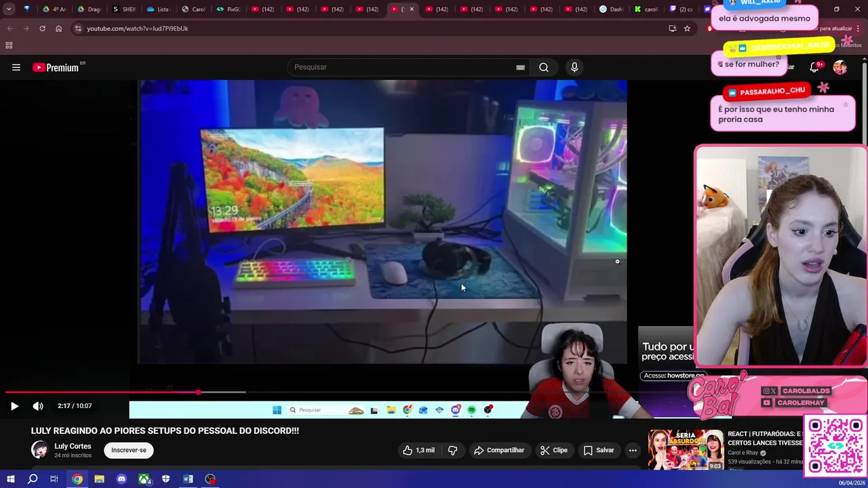The height and width of the screenshot is (488, 868).
Task: Close the active YouTube tab
Action: [x=412, y=9]
